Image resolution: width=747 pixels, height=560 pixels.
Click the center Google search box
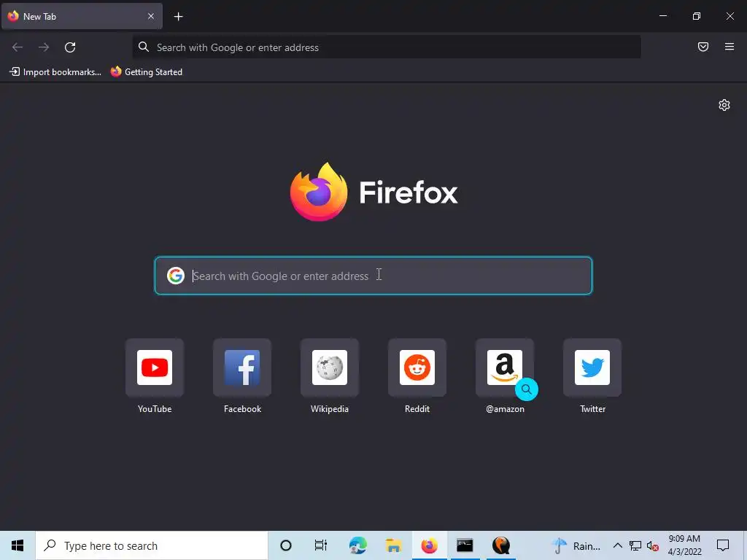(373, 276)
